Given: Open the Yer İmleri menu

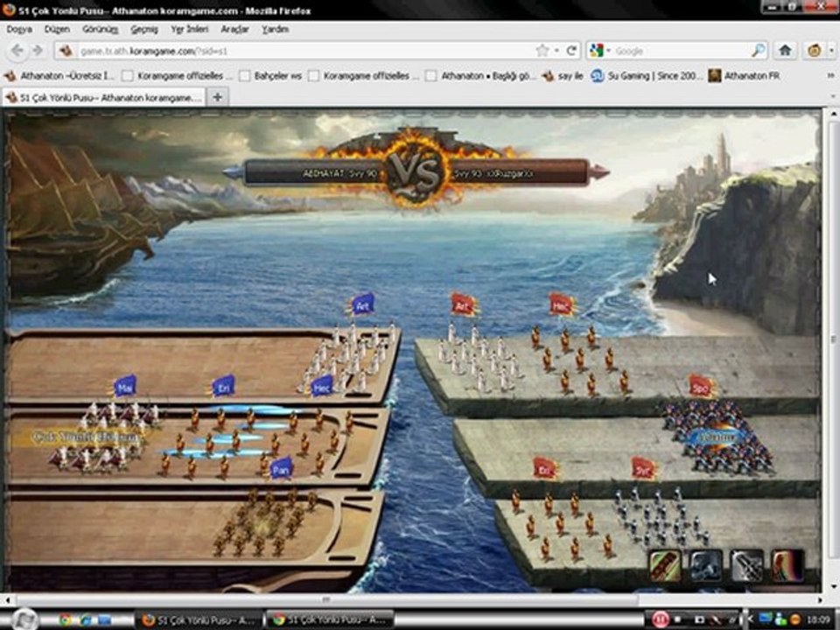Looking at the screenshot, I should [189, 29].
